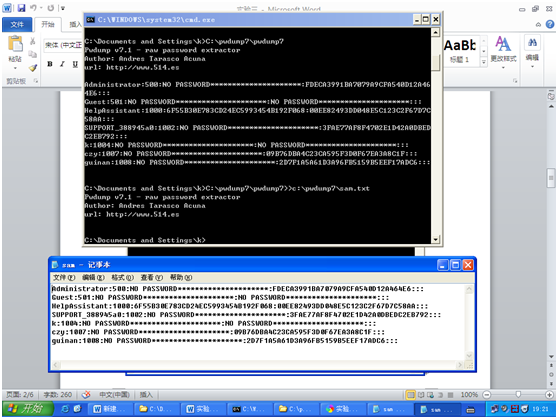Open the 编辑 binoculars editing menu
Screen dimensions: 558x419
[532, 51]
